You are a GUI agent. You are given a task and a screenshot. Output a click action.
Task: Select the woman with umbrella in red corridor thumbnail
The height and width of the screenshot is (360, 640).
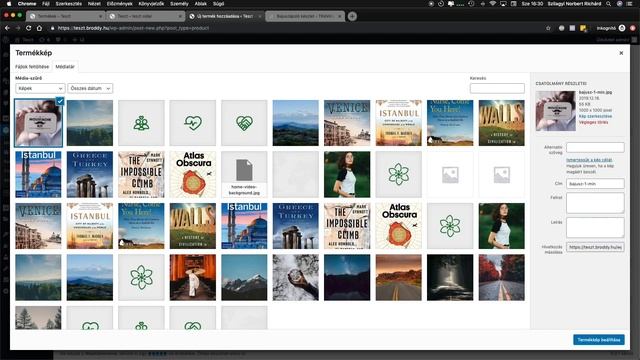(x=193, y=278)
